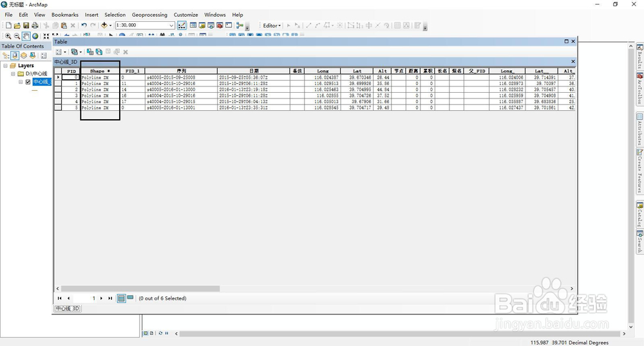This screenshot has width=644, height=346.
Task: Open the Add Data dropdown arrow
Action: (x=111, y=26)
